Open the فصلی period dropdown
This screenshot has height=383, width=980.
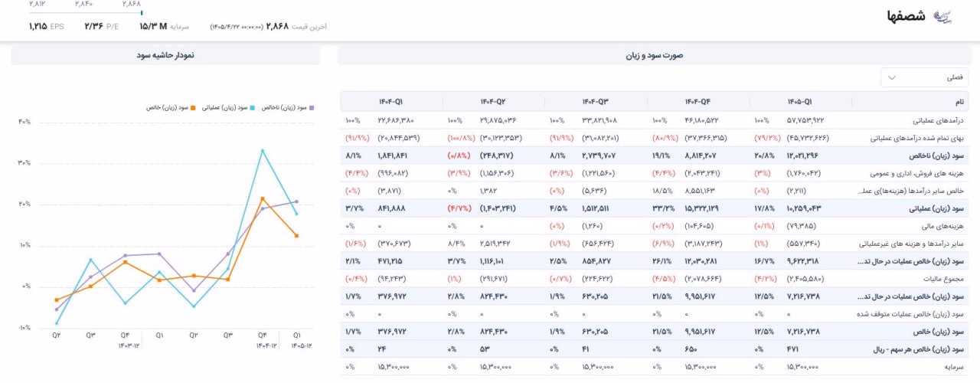(925, 77)
